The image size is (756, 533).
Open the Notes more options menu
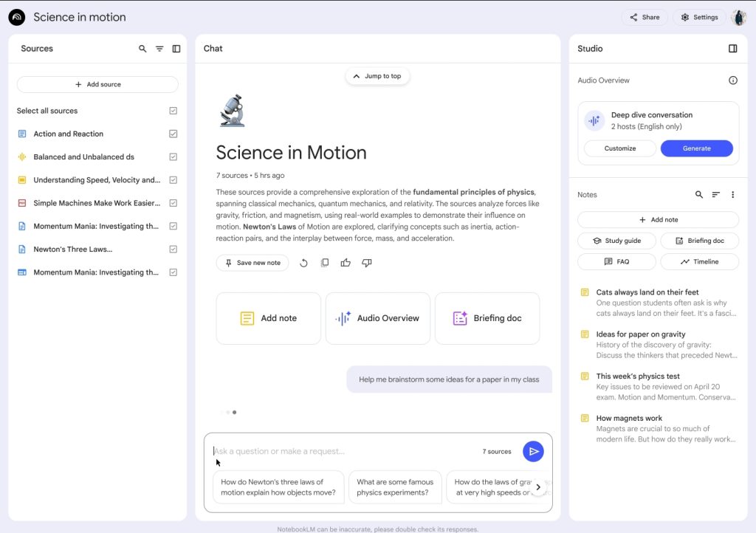pos(732,195)
